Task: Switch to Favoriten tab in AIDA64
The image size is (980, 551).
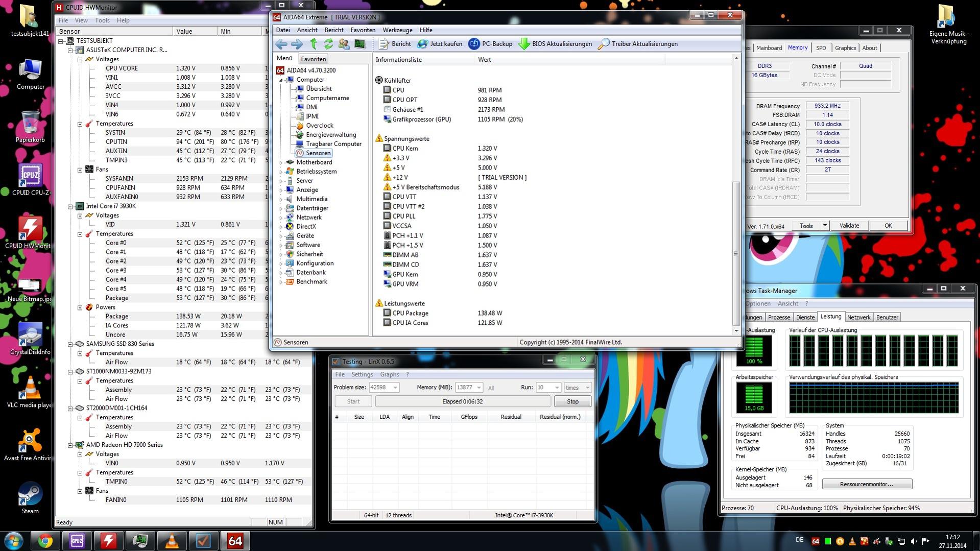Action: click(x=313, y=59)
